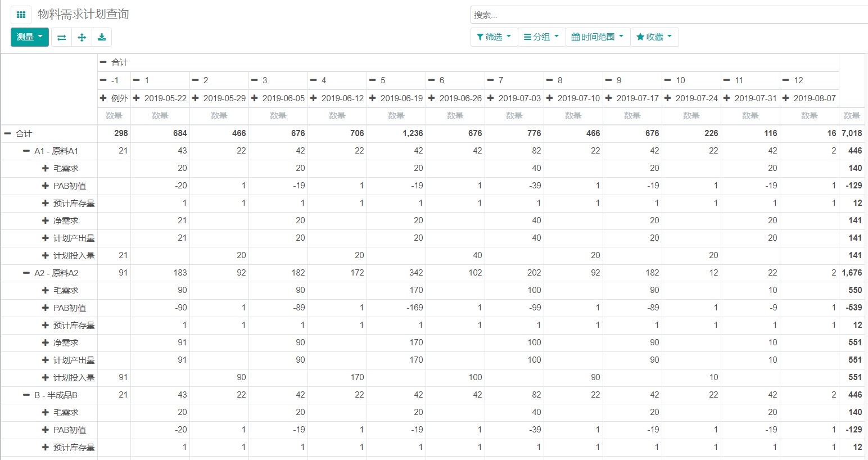
Task: Open the 筛选 filter dropdown
Action: [x=494, y=37]
